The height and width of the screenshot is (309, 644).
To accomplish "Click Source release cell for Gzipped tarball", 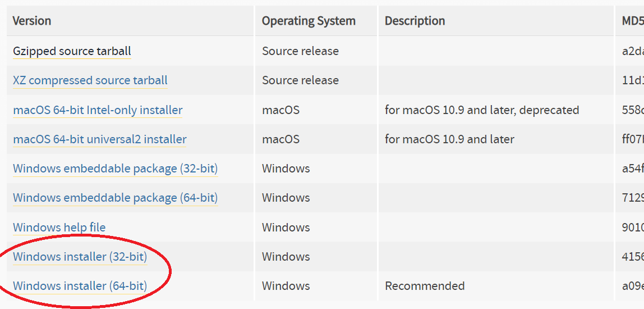I will [301, 51].
